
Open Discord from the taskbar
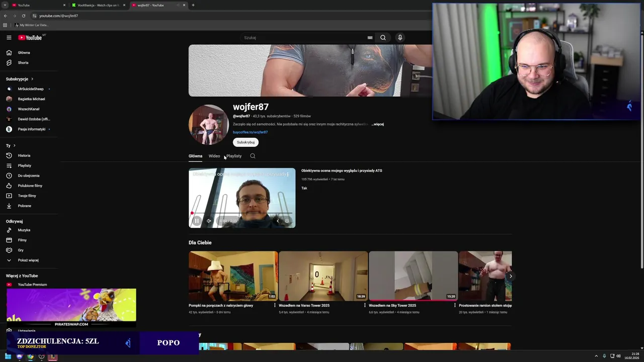20,356
